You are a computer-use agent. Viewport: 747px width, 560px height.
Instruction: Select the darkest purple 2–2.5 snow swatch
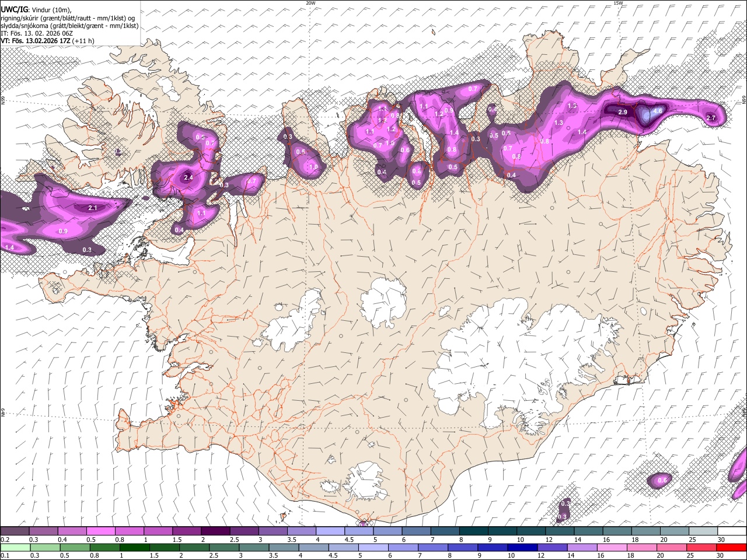[215, 531]
